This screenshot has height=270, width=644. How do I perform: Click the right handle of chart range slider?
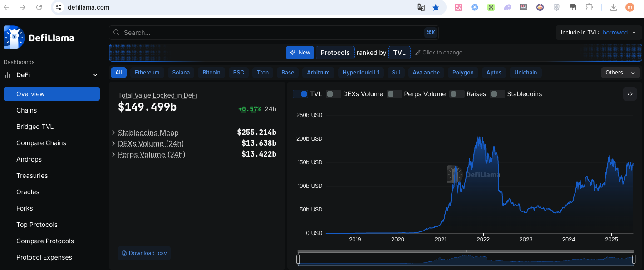[634, 259]
